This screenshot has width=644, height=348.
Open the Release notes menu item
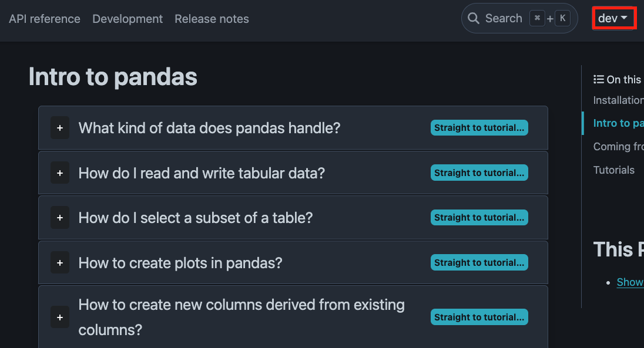tap(212, 19)
